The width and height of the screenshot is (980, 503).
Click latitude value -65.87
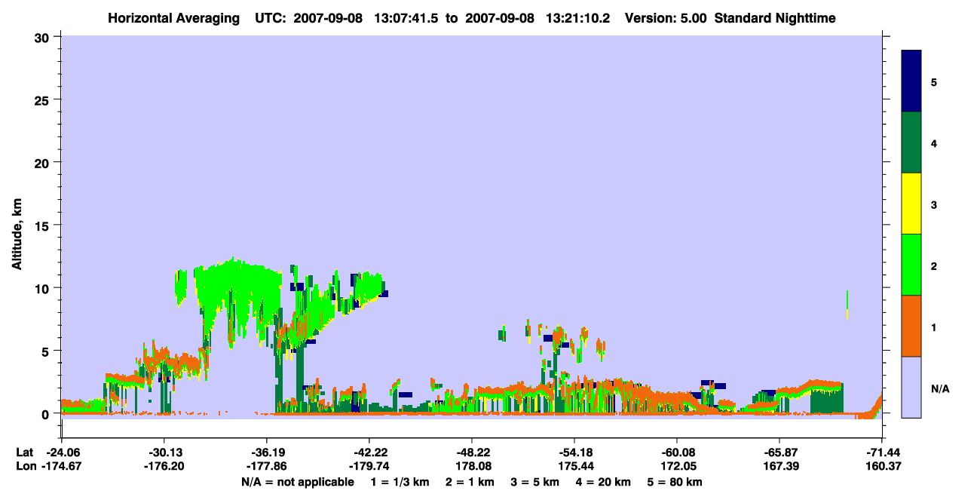point(779,452)
